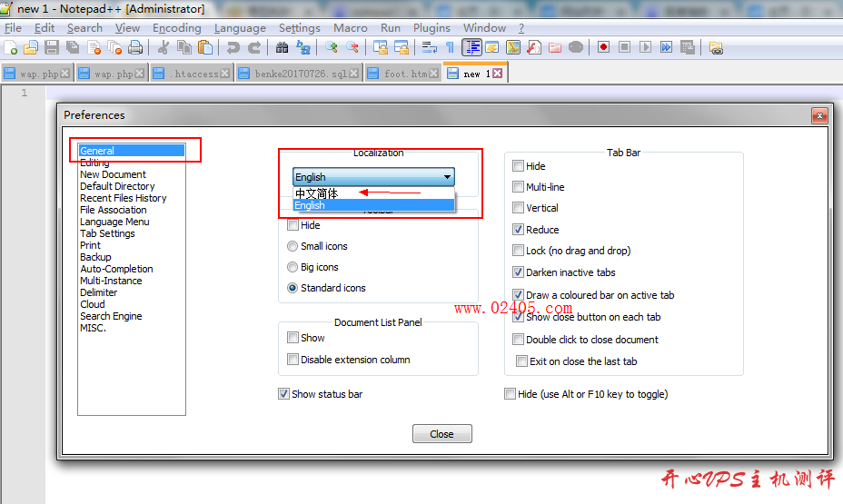This screenshot has width=843, height=504.
Task: Click the Copy toolbar icon
Action: [183, 48]
